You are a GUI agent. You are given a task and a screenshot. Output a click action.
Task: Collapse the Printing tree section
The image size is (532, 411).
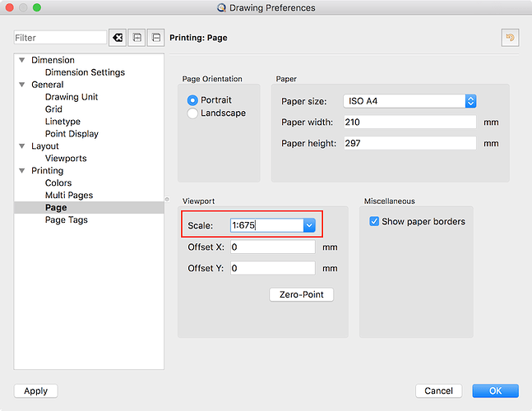click(x=22, y=171)
